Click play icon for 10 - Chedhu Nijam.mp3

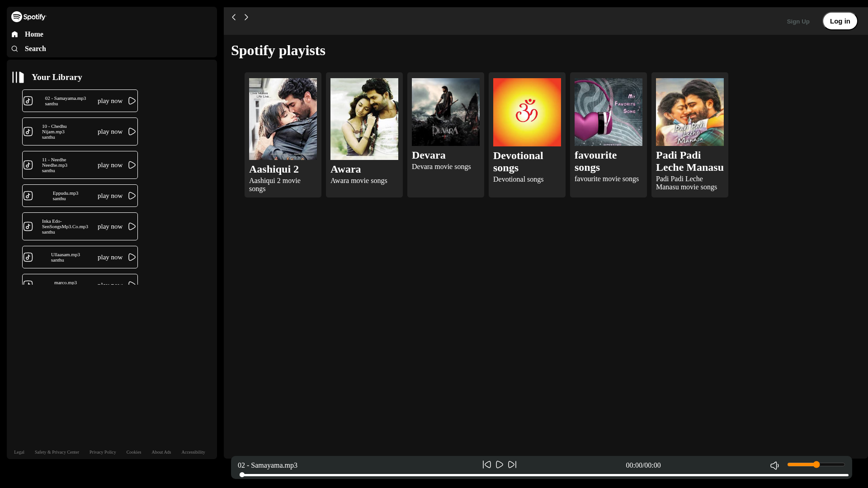[132, 131]
